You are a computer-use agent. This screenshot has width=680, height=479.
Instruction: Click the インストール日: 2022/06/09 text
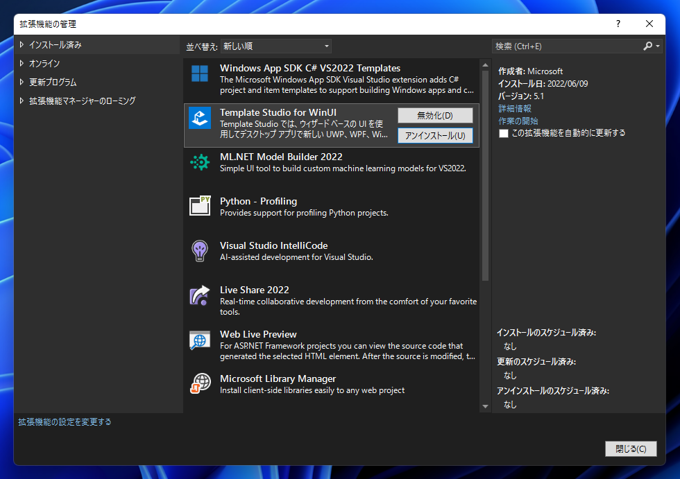(x=543, y=84)
